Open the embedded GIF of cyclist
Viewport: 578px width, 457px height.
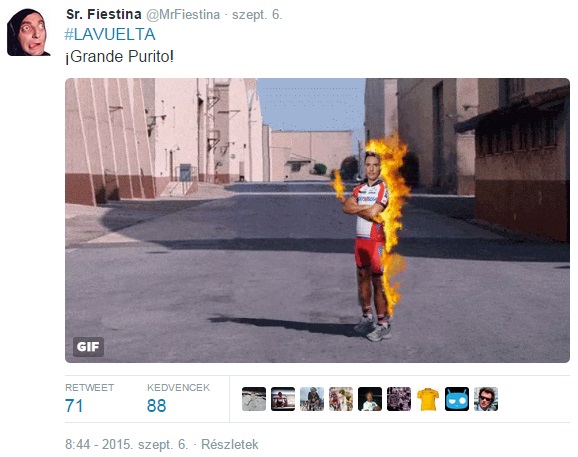(317, 220)
